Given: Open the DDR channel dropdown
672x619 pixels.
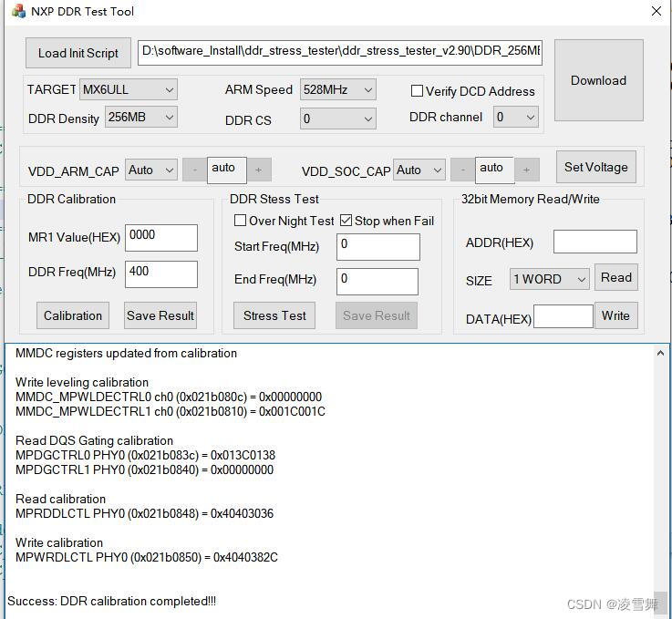Looking at the screenshot, I should (515, 117).
